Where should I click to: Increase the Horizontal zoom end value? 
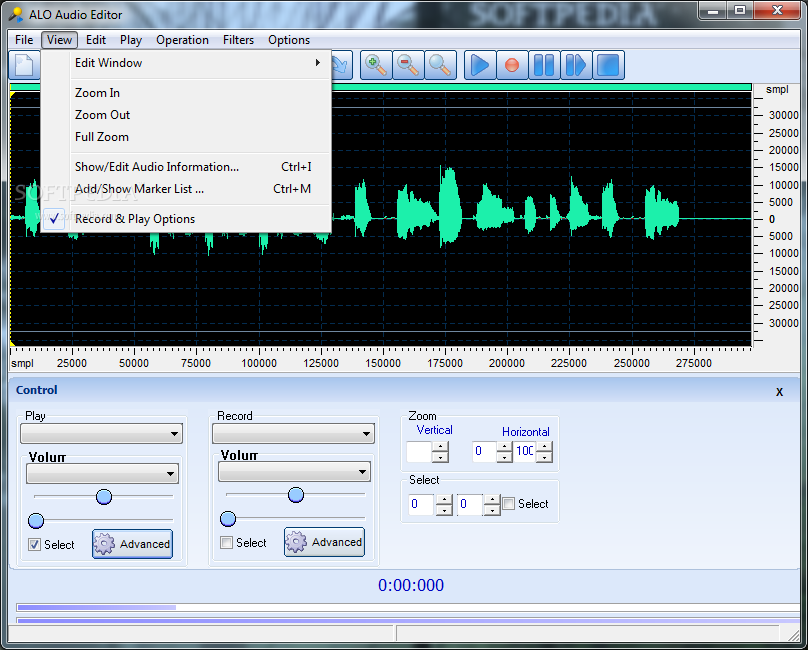pyautogui.click(x=545, y=446)
